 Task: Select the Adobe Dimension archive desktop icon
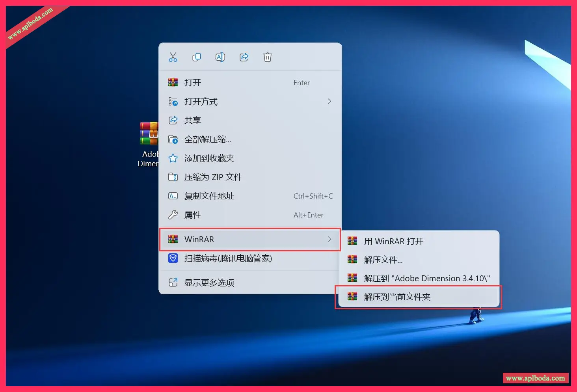tap(149, 134)
